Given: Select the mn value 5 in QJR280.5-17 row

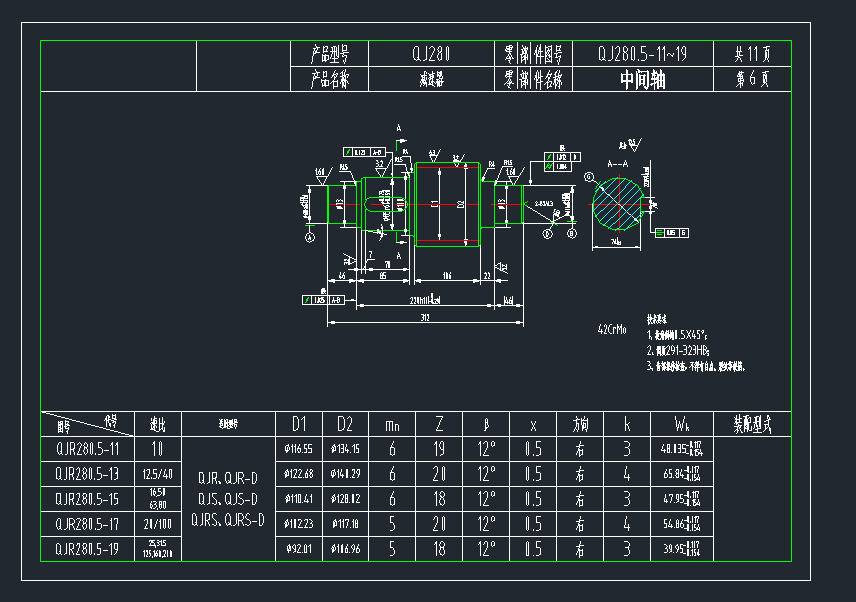Looking at the screenshot, I should click(x=392, y=524).
